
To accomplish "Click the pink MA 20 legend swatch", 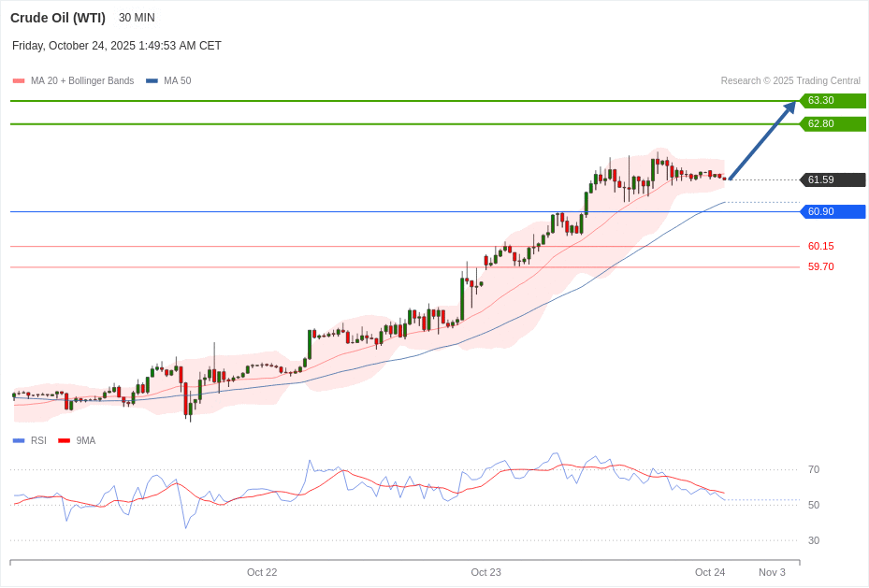I will click(19, 81).
